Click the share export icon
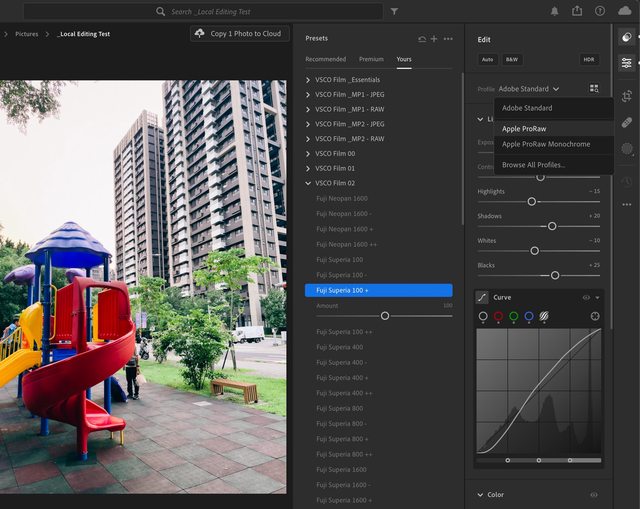The width and height of the screenshot is (640, 509). point(577,11)
